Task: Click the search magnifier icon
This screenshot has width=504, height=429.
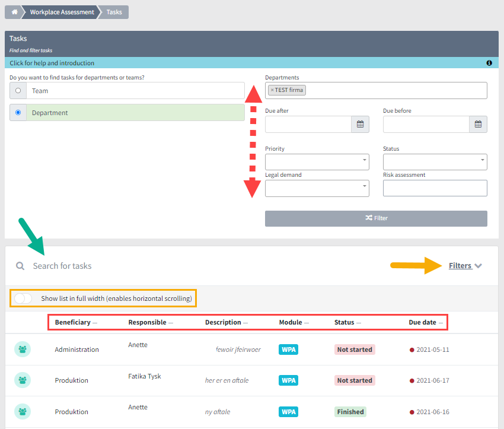Action: 20,266
